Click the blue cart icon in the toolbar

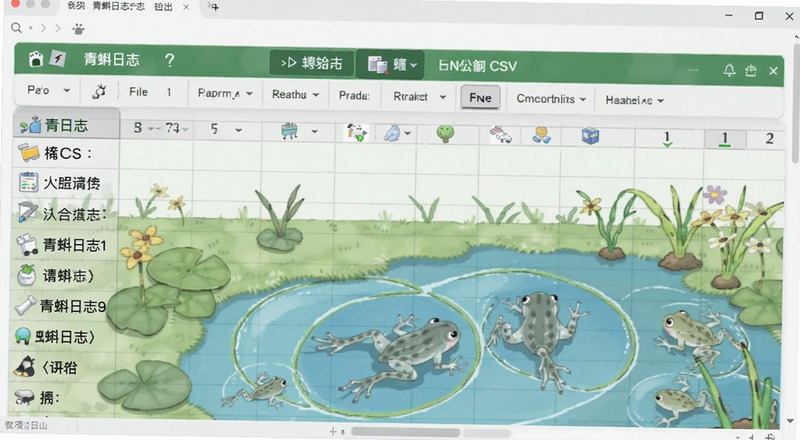click(290, 131)
